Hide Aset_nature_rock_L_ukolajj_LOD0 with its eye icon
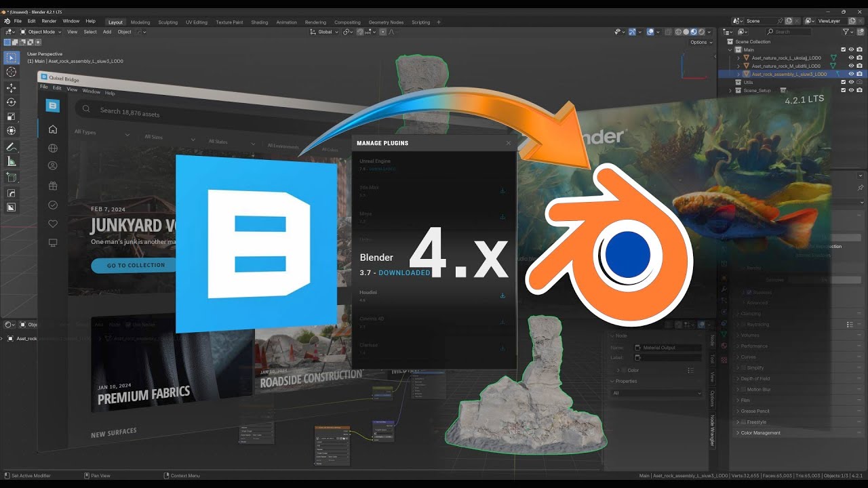The width and height of the screenshot is (868, 488). coord(851,58)
